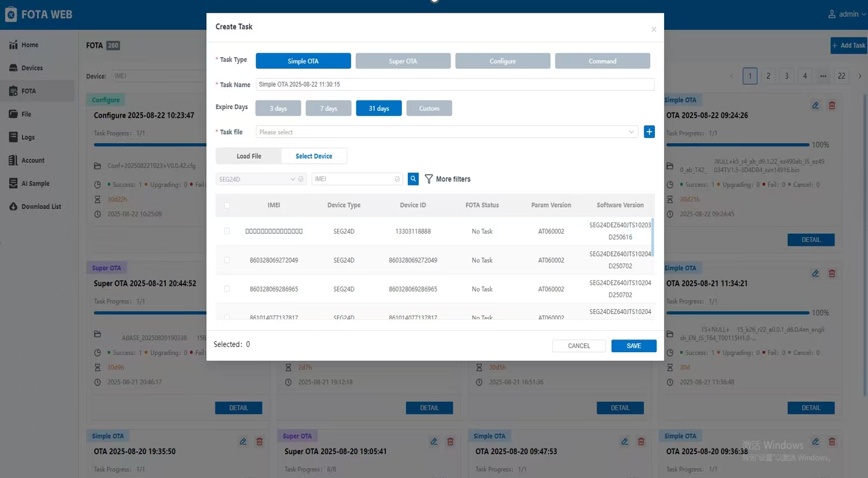
Task: Click the Devices icon in the sidebar
Action: click(x=13, y=68)
